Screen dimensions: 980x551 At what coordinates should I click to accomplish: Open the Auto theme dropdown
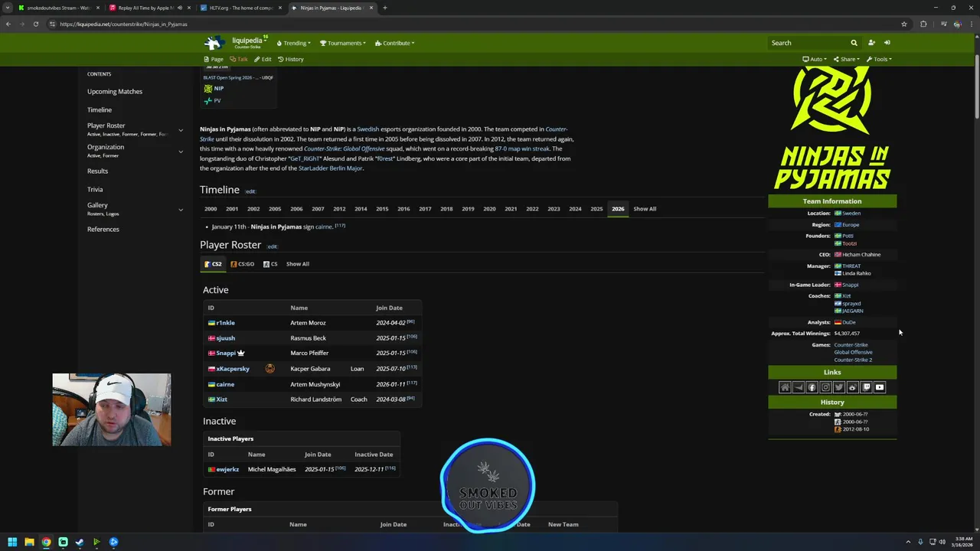point(815,59)
